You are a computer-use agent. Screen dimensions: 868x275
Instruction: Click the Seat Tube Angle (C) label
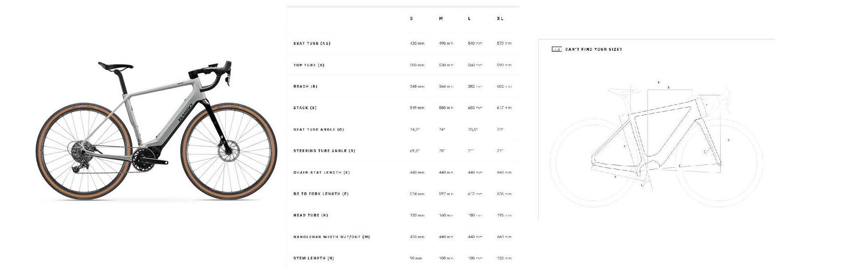tap(319, 130)
